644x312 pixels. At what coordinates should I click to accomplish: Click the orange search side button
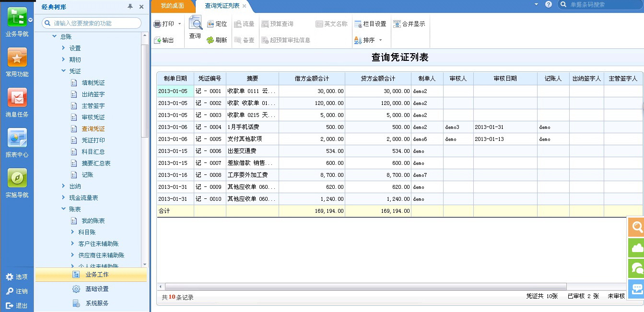(637, 227)
